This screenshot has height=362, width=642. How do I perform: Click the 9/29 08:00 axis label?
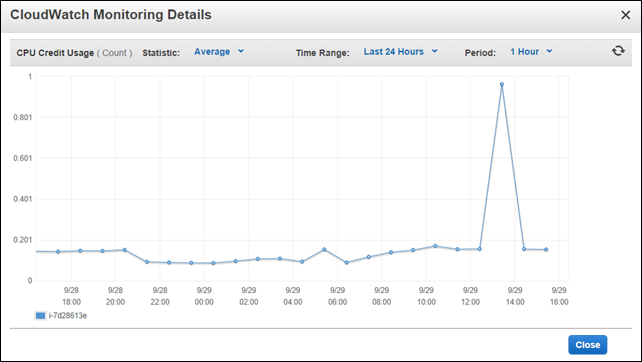click(x=381, y=296)
